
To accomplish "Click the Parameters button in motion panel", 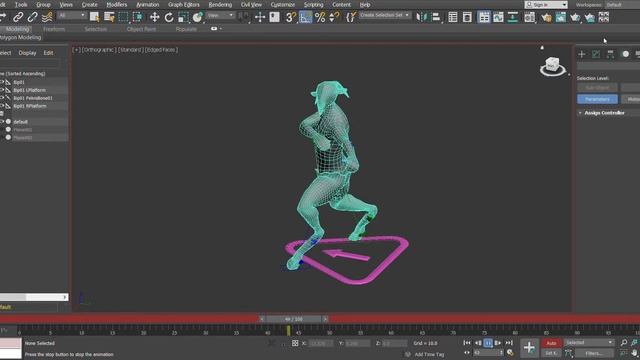I will (x=597, y=99).
